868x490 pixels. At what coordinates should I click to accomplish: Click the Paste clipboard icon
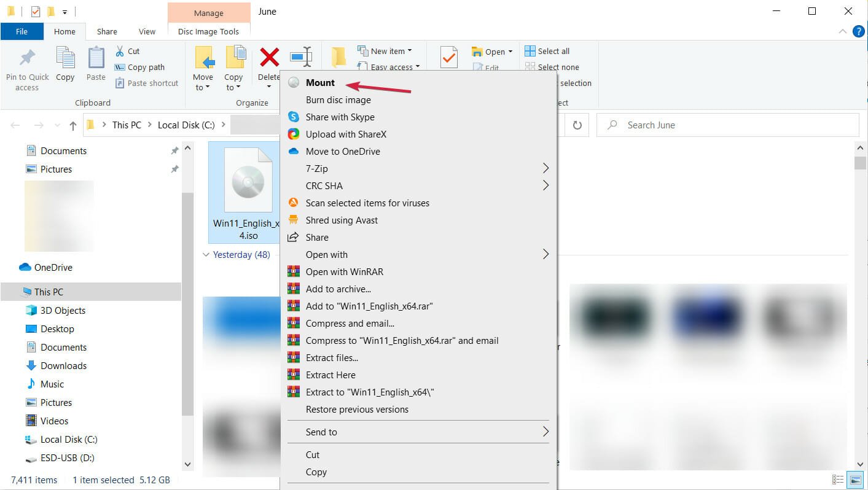tap(96, 58)
